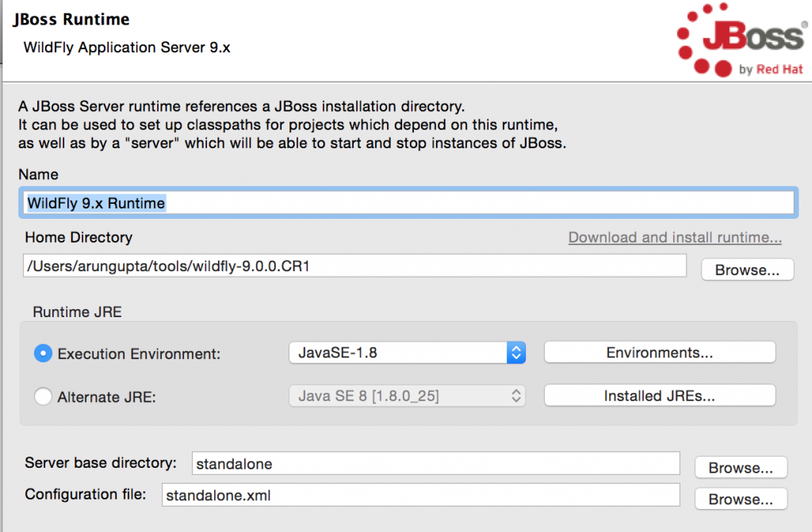812x532 pixels.
Task: Open the Java SE 8 [1.8.0_25] dropdown
Action: [x=407, y=396]
